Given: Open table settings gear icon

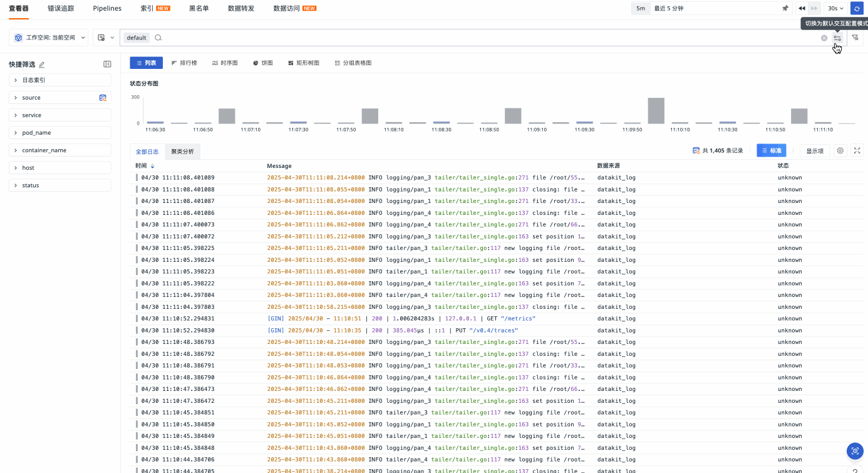Looking at the screenshot, I should 840,150.
